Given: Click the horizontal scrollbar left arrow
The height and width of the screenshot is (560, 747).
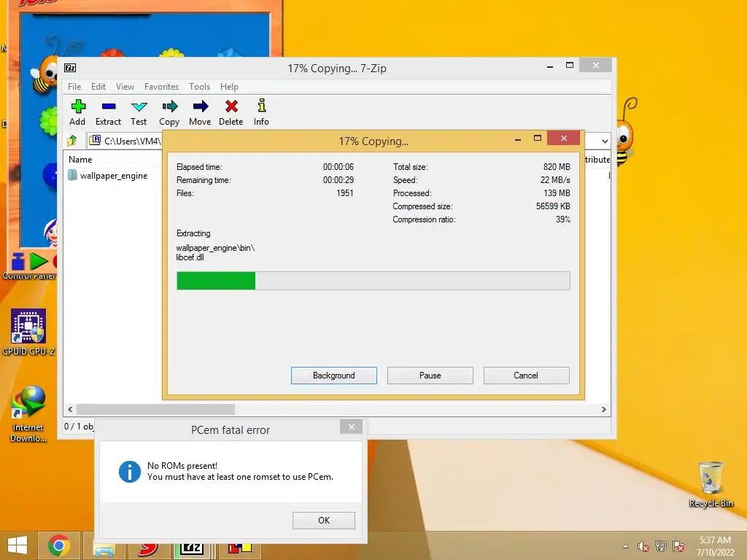Looking at the screenshot, I should (x=71, y=410).
